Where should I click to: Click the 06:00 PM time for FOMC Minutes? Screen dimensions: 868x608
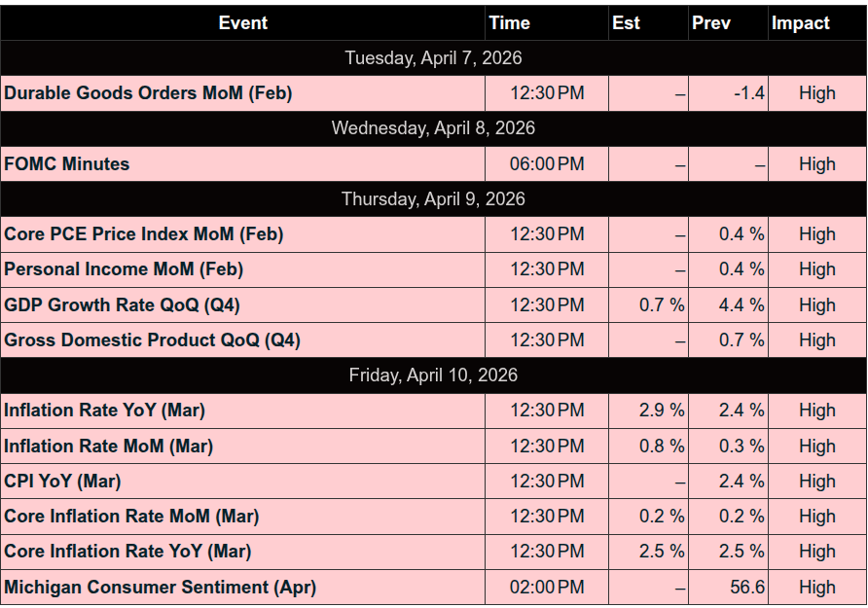(547, 164)
